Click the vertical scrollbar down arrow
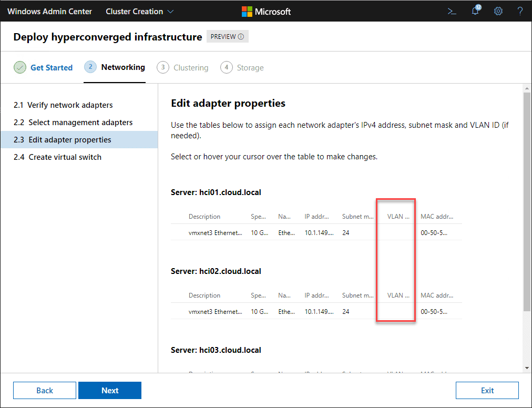 tap(527, 368)
